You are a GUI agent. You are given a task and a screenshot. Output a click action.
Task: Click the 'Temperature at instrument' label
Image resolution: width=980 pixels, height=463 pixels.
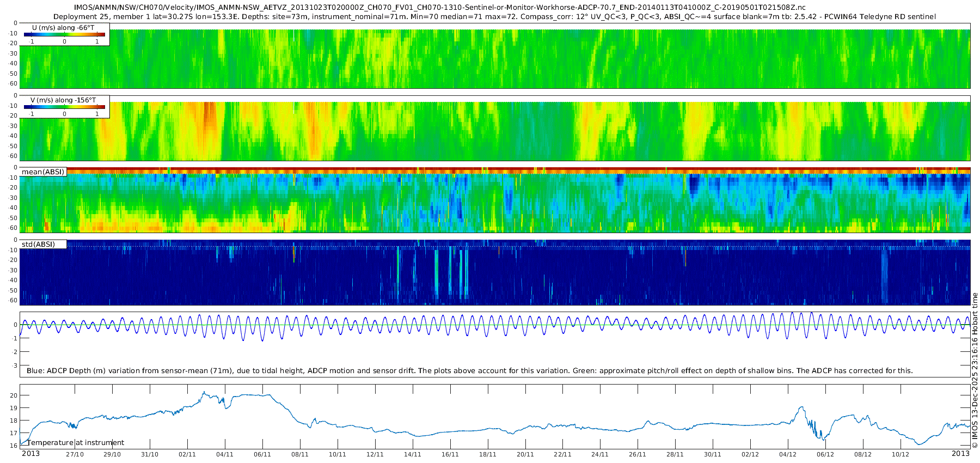76,442
